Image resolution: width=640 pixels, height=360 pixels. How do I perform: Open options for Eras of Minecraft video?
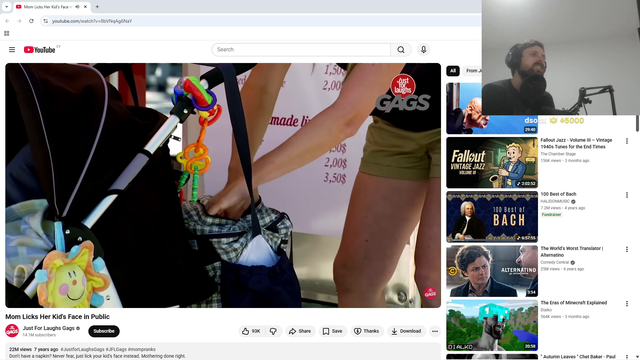(627, 304)
